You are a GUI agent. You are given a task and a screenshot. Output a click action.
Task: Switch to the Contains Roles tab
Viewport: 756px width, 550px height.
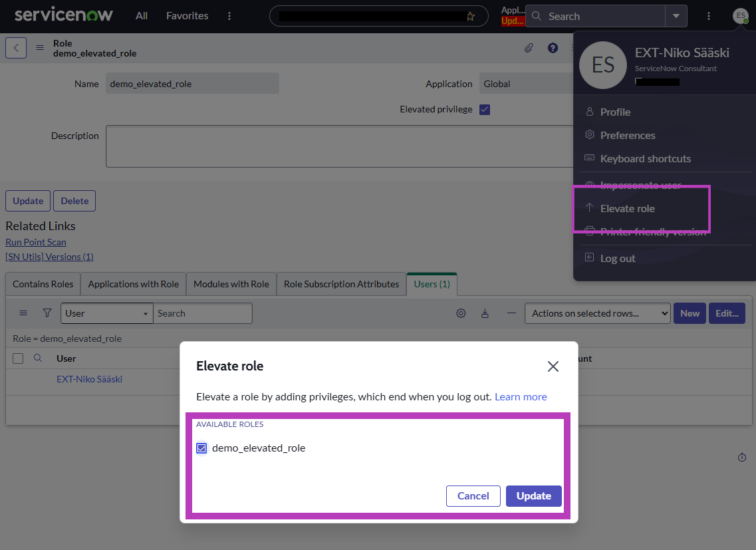[x=43, y=284]
